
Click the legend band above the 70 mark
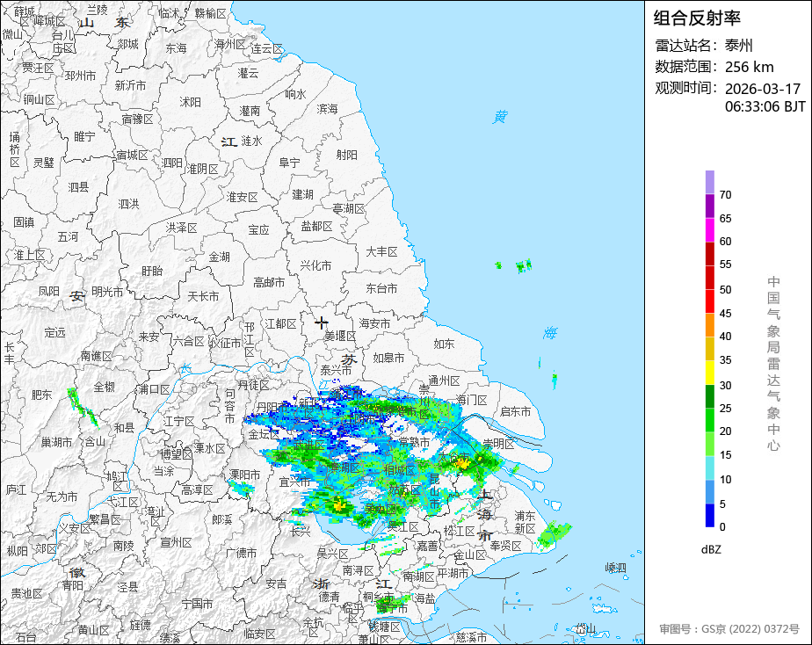[709, 182]
